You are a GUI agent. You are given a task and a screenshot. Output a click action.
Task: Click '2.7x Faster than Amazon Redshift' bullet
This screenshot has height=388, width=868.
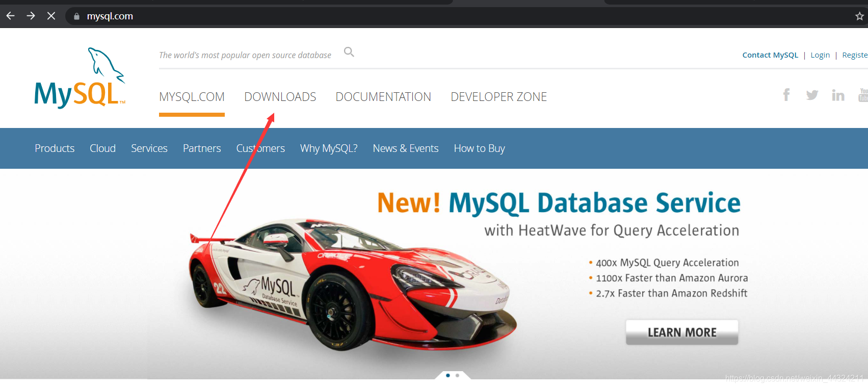point(671,293)
